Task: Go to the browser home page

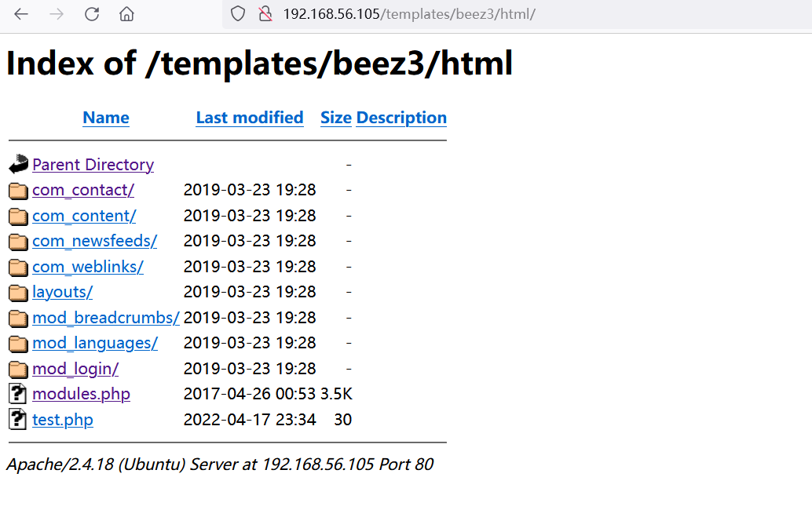Action: point(126,14)
